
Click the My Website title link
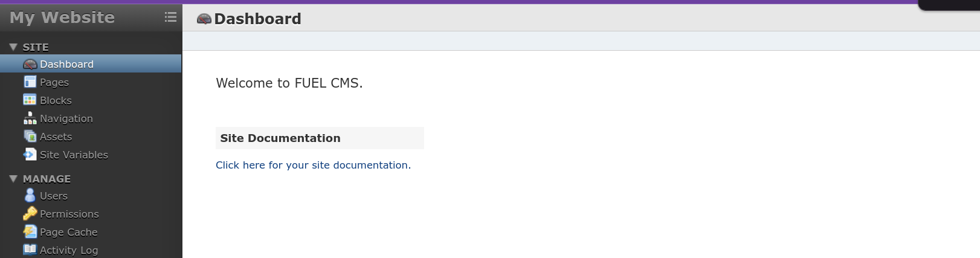[x=62, y=18]
